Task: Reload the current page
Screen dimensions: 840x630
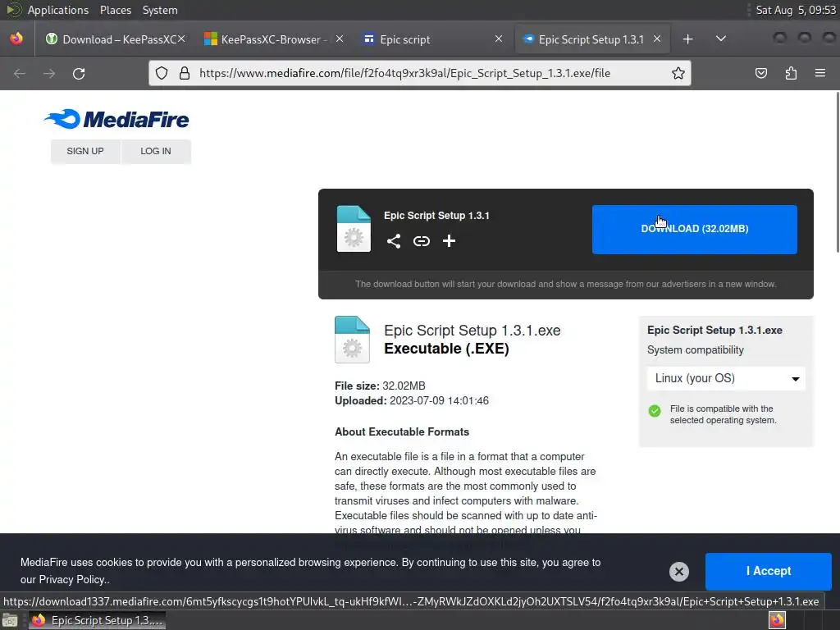Action: 79,73
